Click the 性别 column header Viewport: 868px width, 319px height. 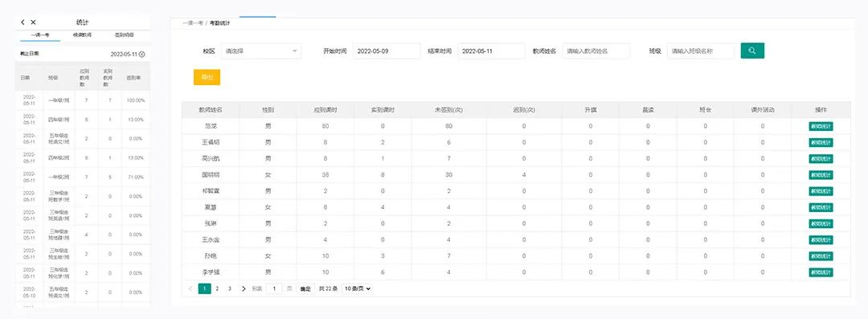coord(268,110)
